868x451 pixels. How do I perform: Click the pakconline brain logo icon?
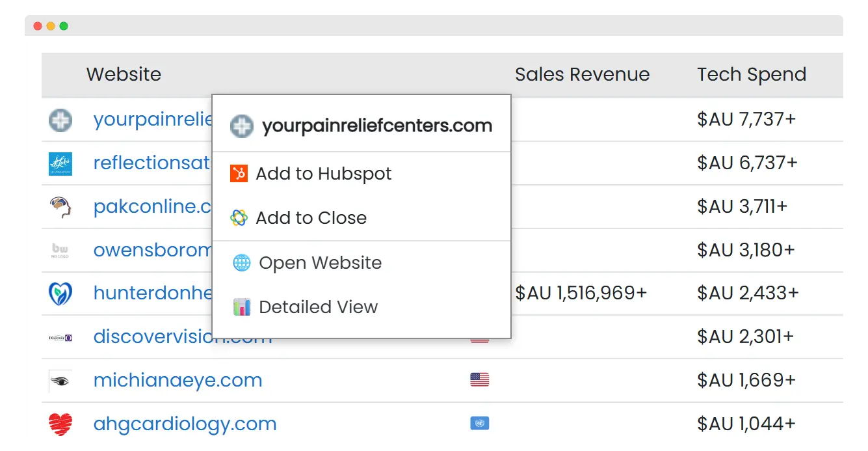point(60,207)
